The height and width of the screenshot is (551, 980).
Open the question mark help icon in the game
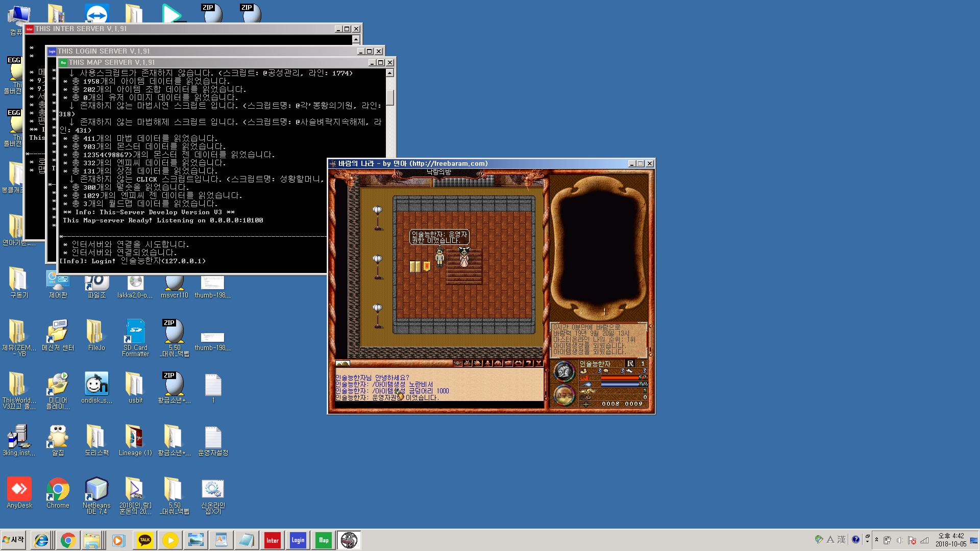pos(528,363)
